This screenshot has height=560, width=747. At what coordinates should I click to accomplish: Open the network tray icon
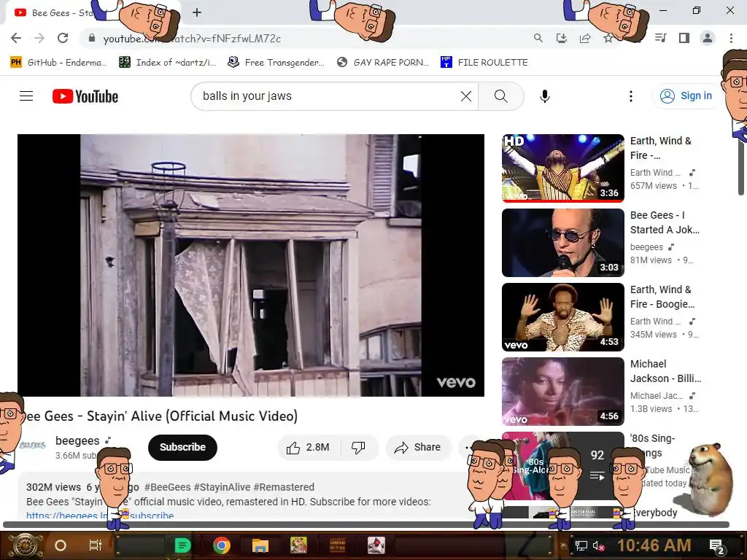click(581, 545)
